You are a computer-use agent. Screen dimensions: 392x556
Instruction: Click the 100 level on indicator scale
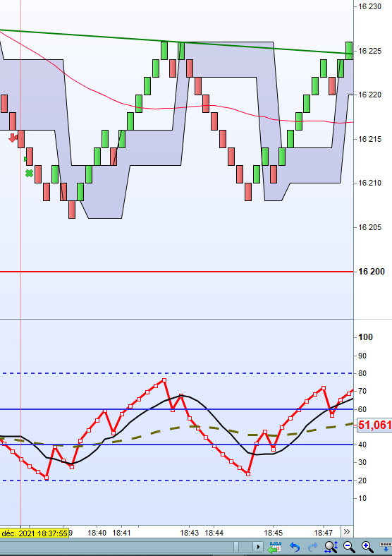pyautogui.click(x=365, y=337)
